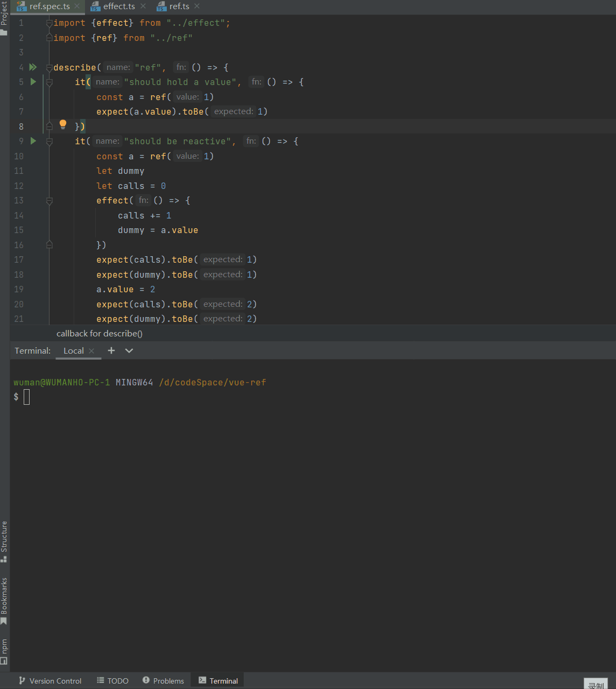Show the TODO tool window

112,681
